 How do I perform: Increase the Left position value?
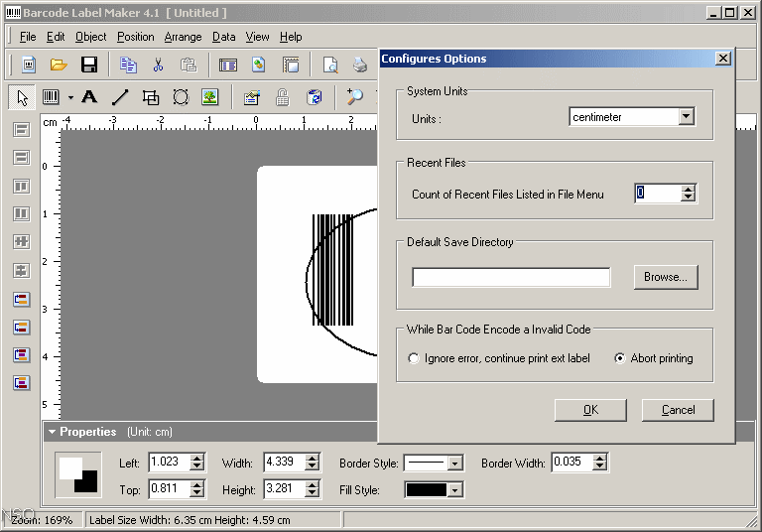(x=196, y=459)
